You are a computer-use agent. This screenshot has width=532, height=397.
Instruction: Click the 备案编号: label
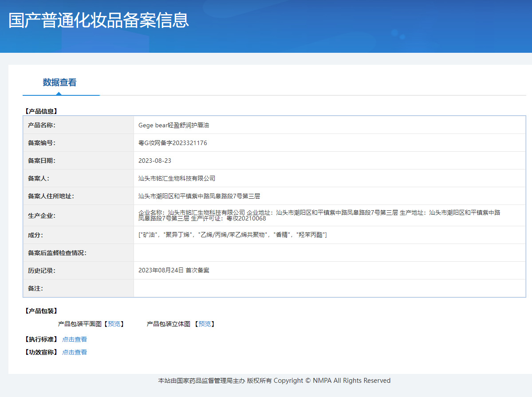click(x=41, y=143)
